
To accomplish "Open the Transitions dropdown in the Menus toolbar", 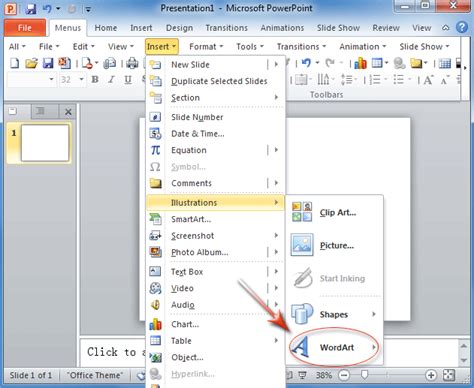I will click(x=301, y=47).
